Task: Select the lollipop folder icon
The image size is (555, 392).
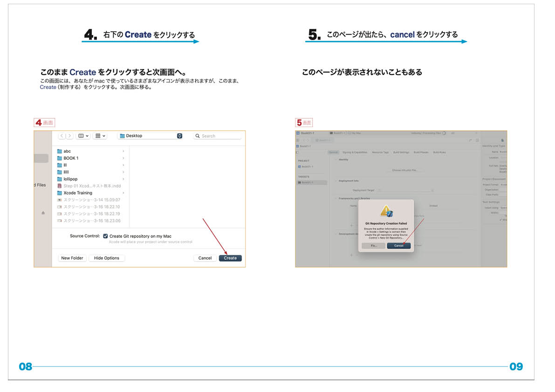Action: click(59, 179)
